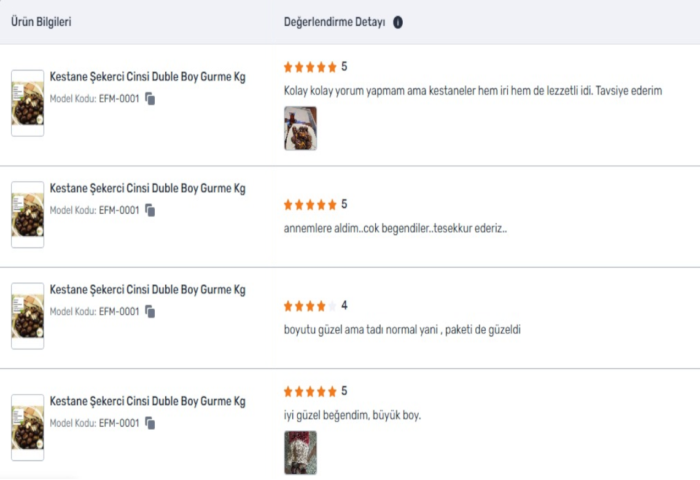Copy model code in second review row

click(150, 210)
